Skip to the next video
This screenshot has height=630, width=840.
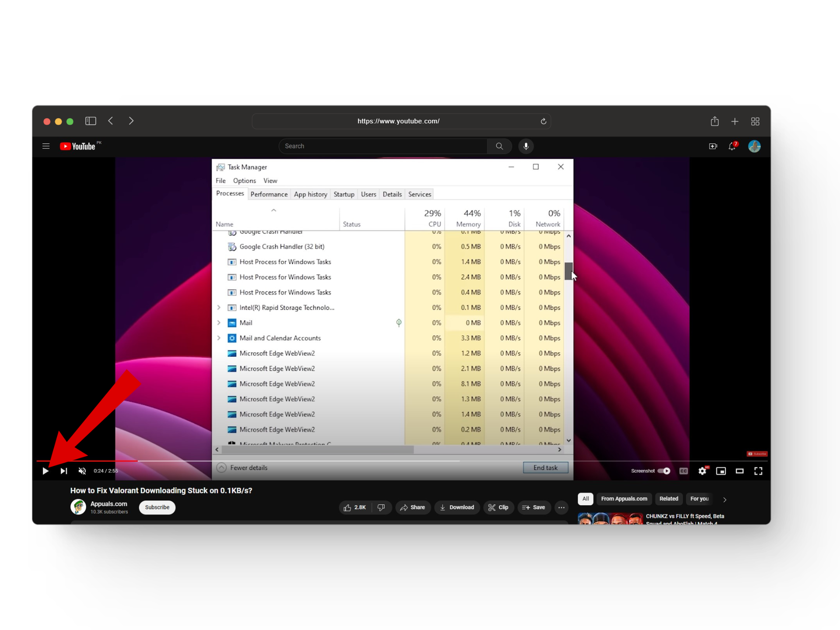[x=64, y=471]
